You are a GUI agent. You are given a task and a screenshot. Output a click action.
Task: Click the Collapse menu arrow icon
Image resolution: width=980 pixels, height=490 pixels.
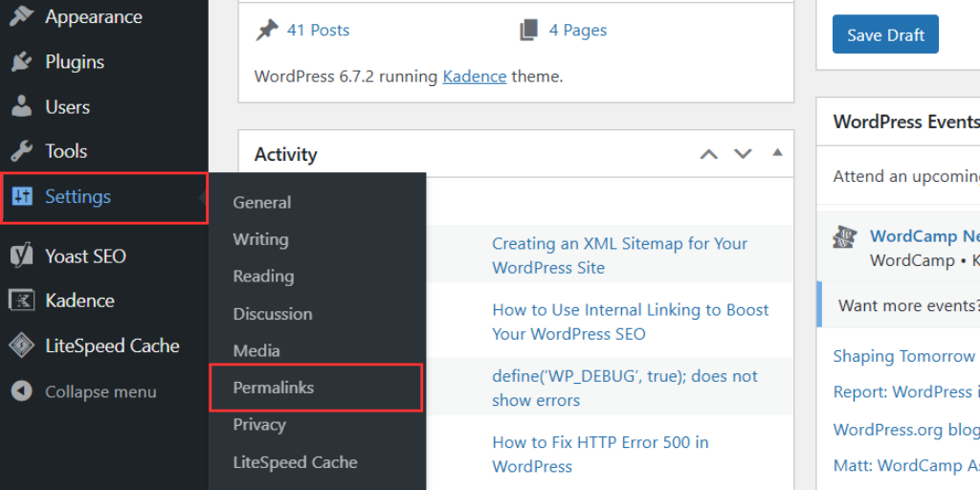pyautogui.click(x=21, y=391)
